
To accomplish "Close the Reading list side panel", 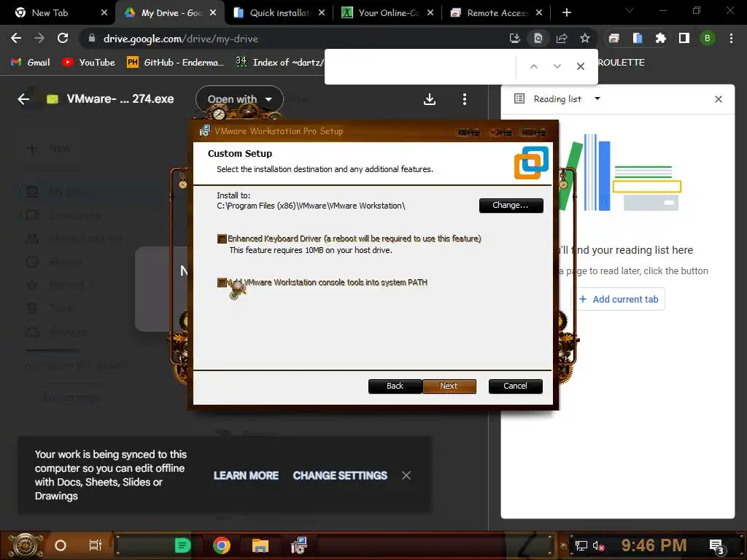I will tap(718, 99).
